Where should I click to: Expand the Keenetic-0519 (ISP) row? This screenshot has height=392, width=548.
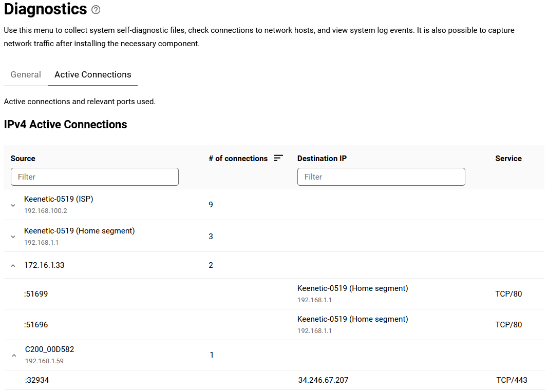13,205
